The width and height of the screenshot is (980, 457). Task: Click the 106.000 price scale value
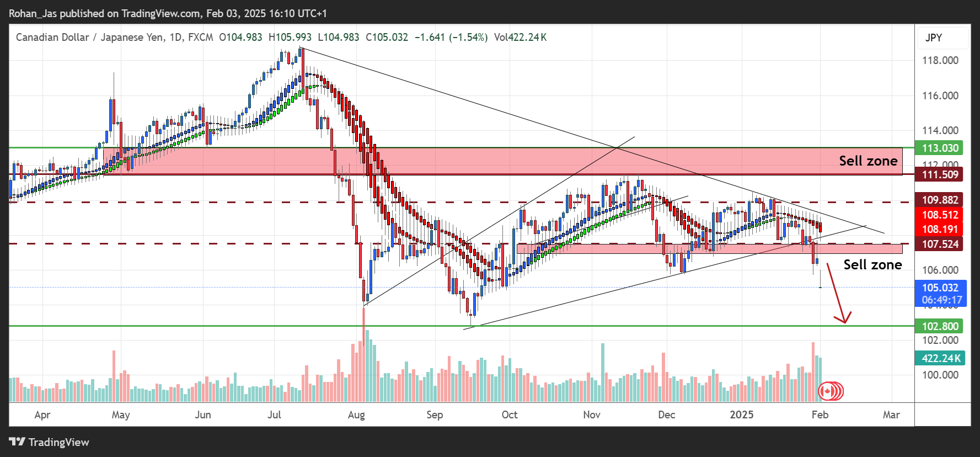(x=940, y=270)
